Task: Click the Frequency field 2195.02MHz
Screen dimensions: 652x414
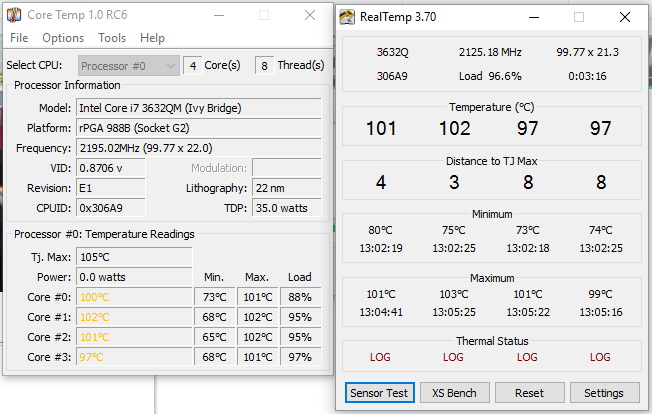Action: click(x=199, y=148)
